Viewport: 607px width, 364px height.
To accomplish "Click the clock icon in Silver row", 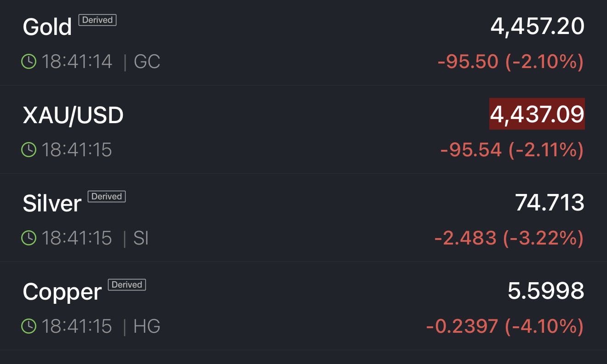I will [x=29, y=238].
